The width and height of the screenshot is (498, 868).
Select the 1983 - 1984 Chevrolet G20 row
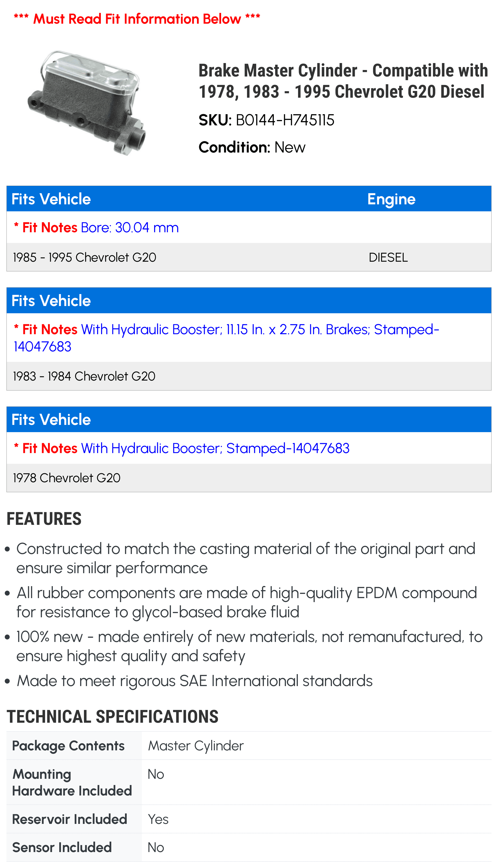tap(249, 376)
